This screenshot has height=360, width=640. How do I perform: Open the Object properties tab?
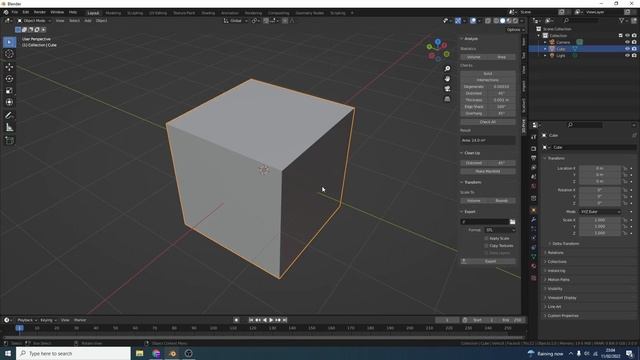(533, 210)
